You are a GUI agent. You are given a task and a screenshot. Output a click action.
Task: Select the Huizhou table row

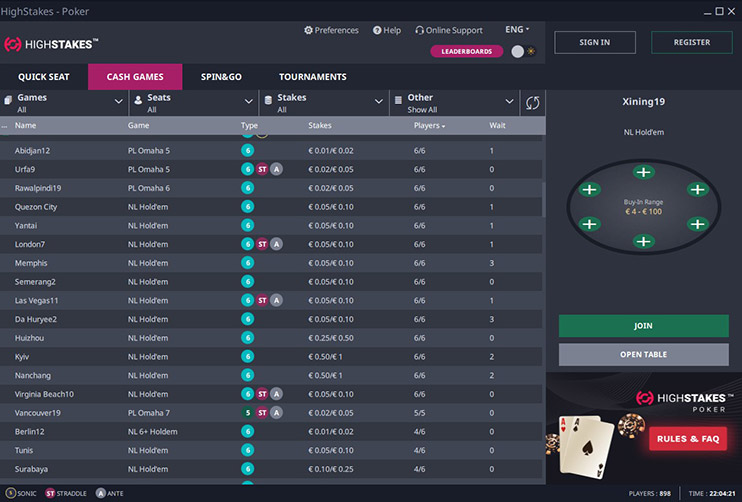tap(271, 338)
